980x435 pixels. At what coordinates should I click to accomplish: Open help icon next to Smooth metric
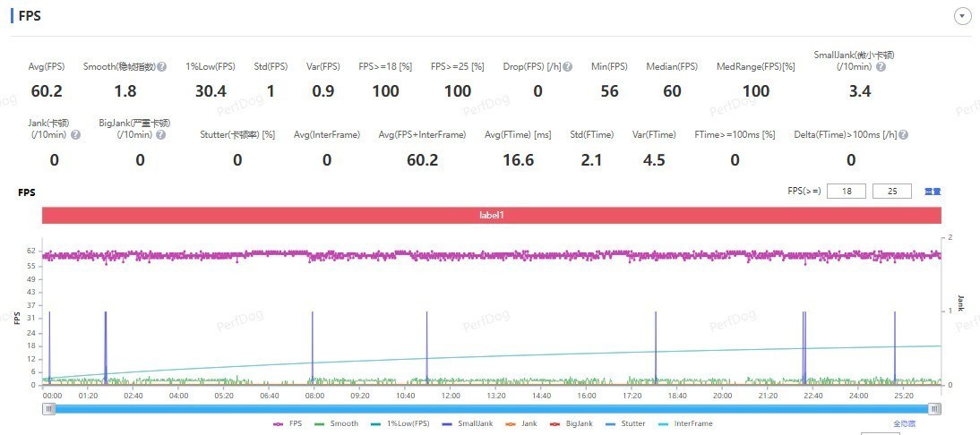pyautogui.click(x=162, y=67)
